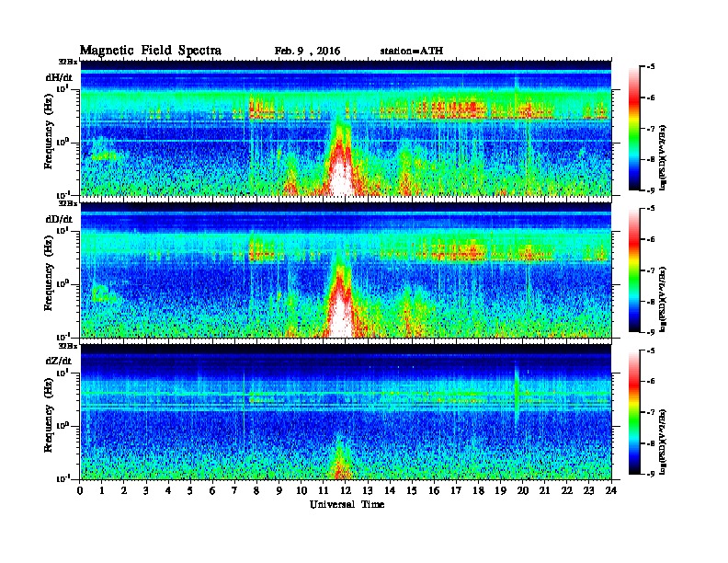Click the 10¹ frequency tick of dZ/dt panel
This screenshot has width=728, height=563.
tap(63, 373)
